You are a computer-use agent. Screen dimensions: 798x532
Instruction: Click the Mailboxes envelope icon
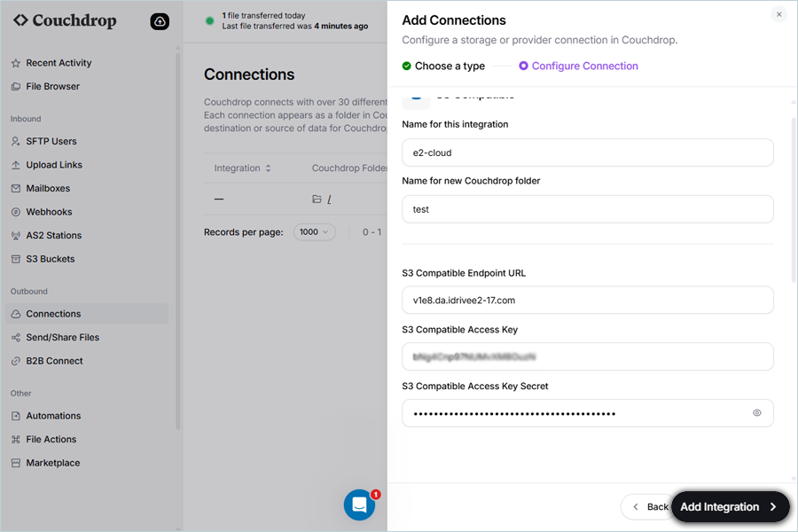tap(16, 188)
